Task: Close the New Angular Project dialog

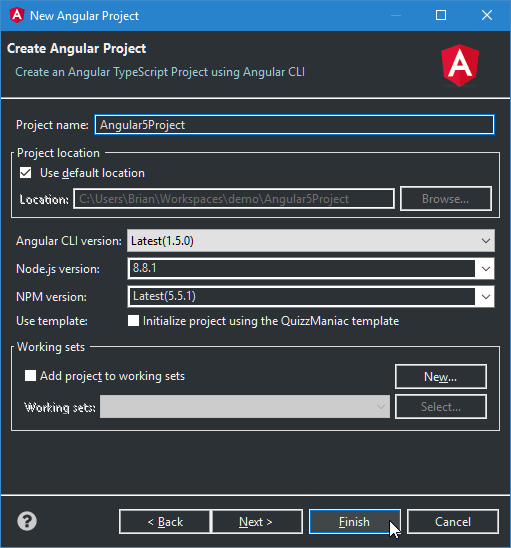Action: point(487,15)
